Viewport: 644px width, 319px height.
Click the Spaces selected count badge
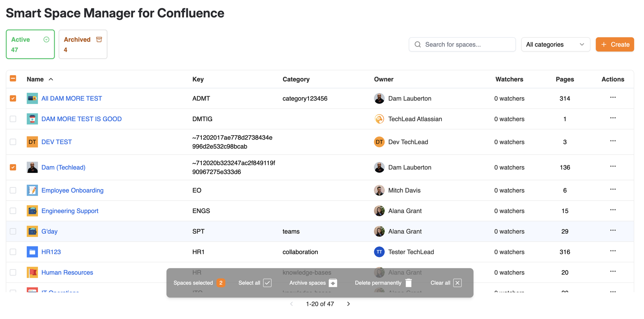221,283
